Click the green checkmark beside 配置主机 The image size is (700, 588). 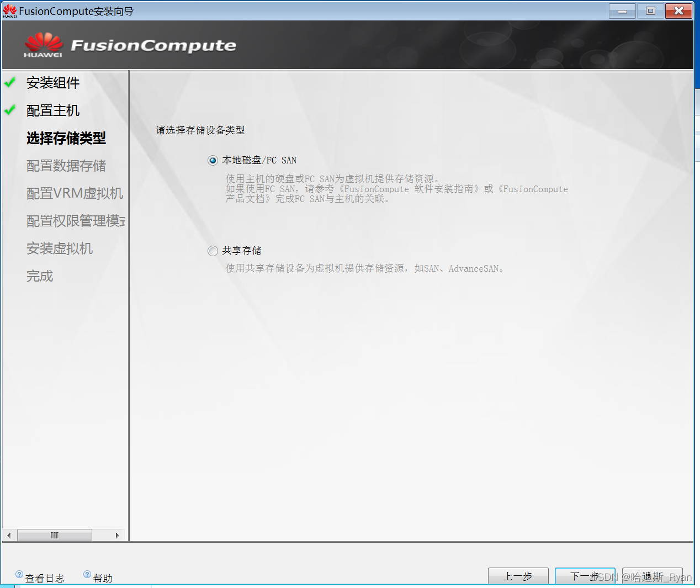(10, 110)
